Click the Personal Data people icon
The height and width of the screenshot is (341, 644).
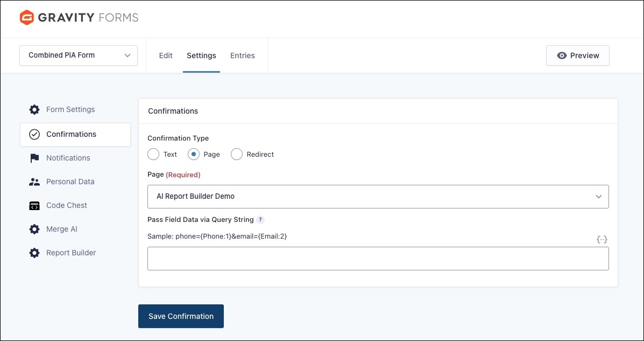coord(34,182)
